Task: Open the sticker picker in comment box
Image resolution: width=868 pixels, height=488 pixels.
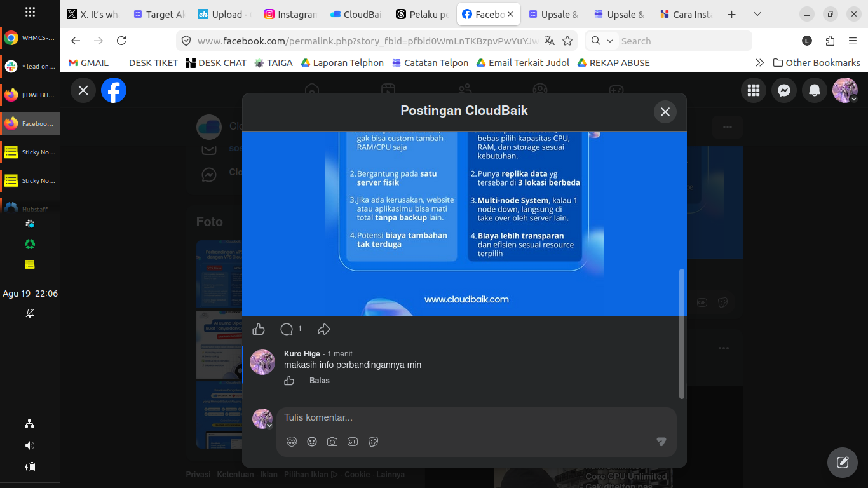Action: click(x=373, y=442)
